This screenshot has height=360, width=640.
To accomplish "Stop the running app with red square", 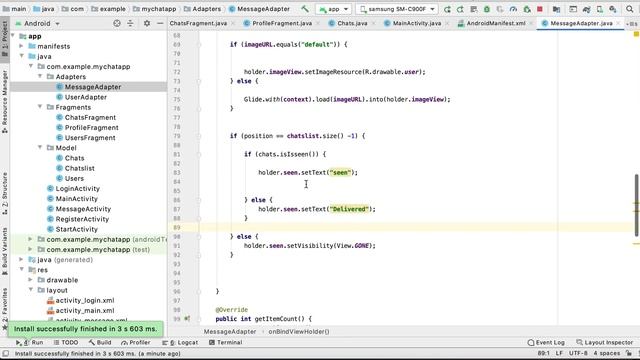I will [540, 9].
